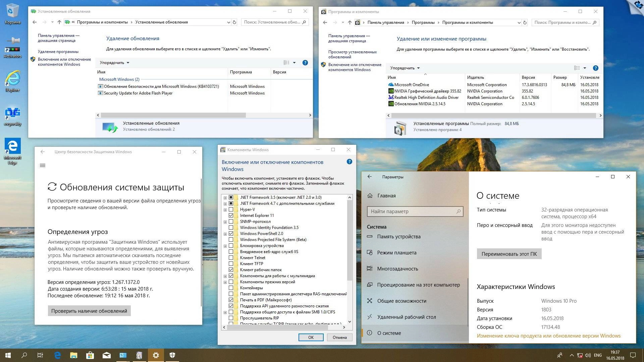Screen dimensions: 644x362
Task: Expand Блокировка устройства tree node
Action: (x=225, y=246)
